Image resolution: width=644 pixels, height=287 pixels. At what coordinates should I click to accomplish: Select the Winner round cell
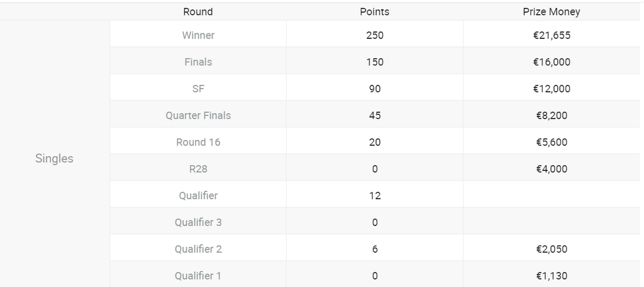(198, 35)
